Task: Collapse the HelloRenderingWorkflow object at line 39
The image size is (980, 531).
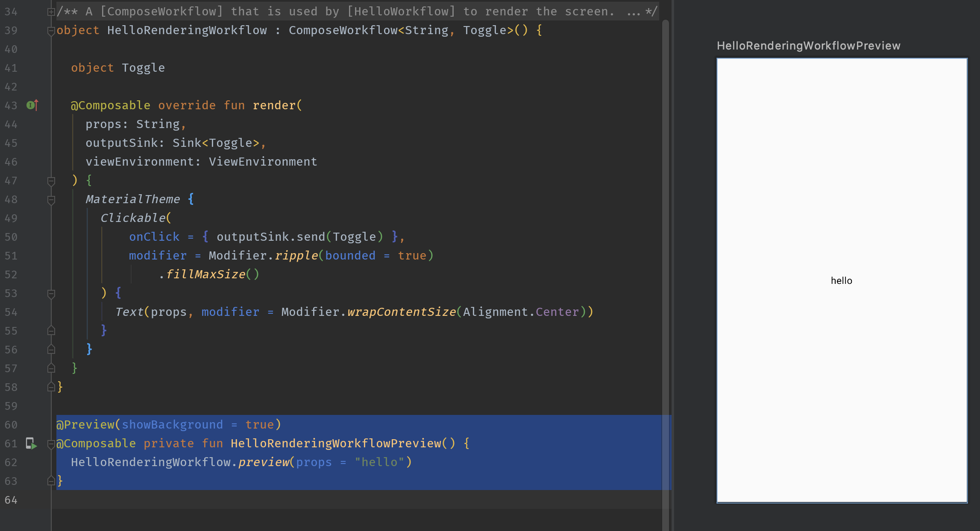Action: pyautogui.click(x=51, y=31)
